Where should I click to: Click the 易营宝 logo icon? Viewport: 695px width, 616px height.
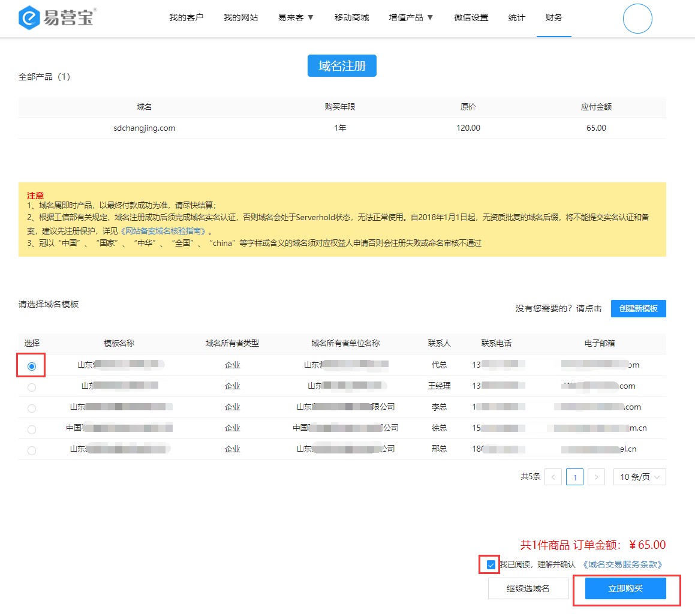[x=29, y=18]
